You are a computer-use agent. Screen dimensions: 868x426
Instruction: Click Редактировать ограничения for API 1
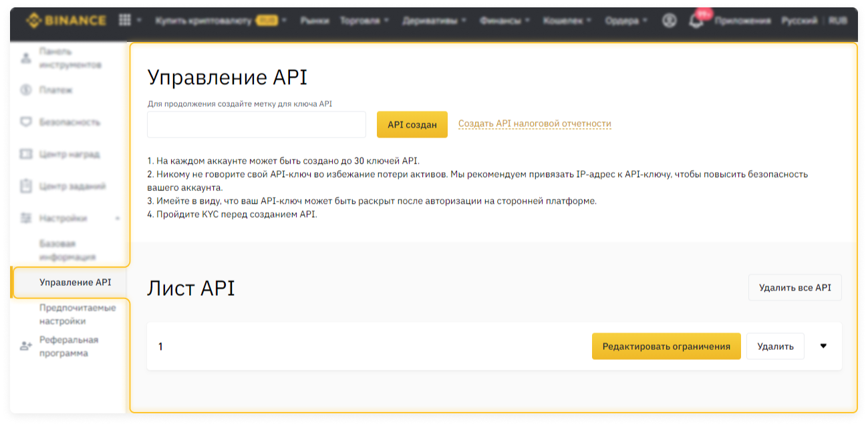click(x=666, y=346)
